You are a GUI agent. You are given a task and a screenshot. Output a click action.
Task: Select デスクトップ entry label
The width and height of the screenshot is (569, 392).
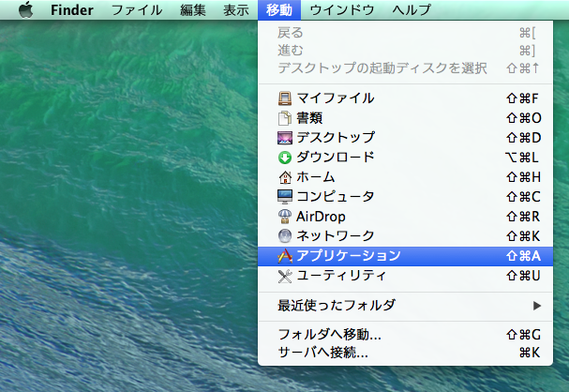pyautogui.click(x=336, y=138)
